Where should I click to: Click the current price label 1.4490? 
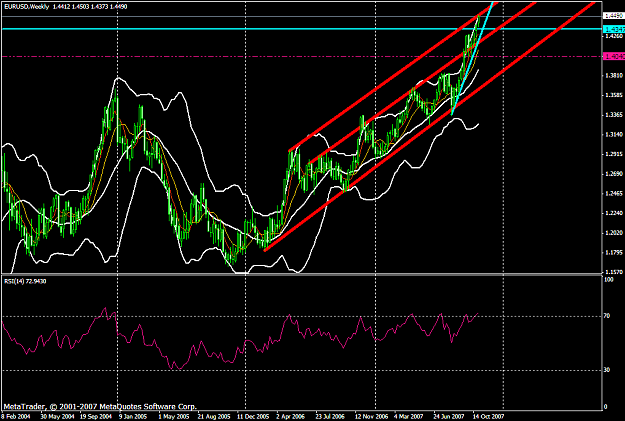614,16
